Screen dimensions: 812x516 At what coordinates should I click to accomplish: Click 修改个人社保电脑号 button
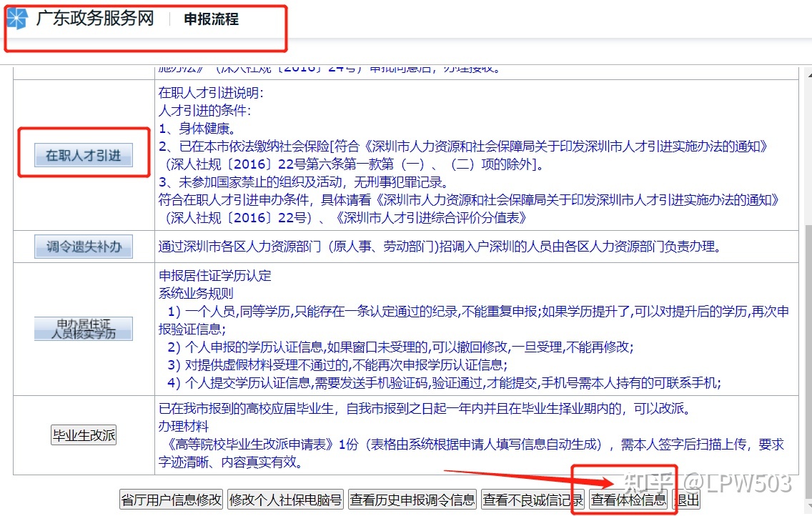pyautogui.click(x=285, y=500)
